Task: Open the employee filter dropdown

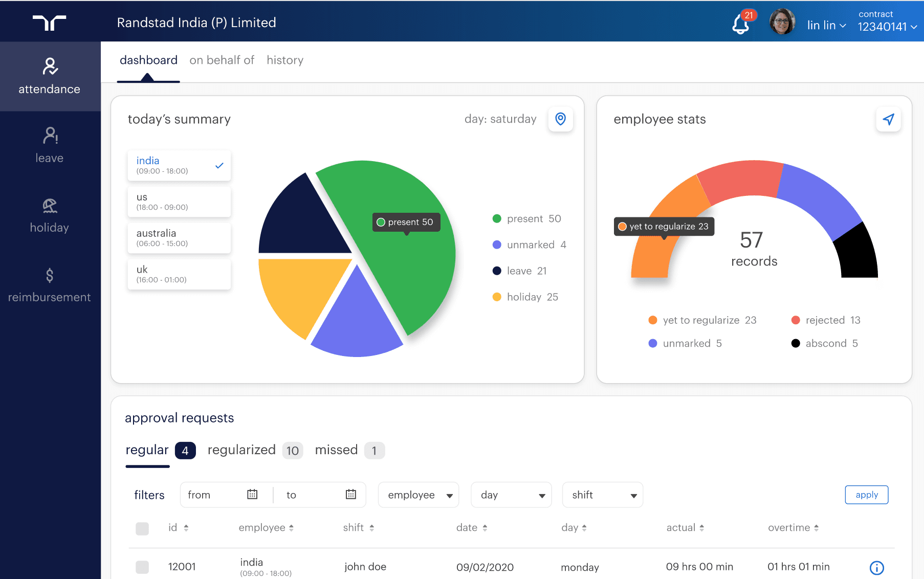Action: click(419, 495)
